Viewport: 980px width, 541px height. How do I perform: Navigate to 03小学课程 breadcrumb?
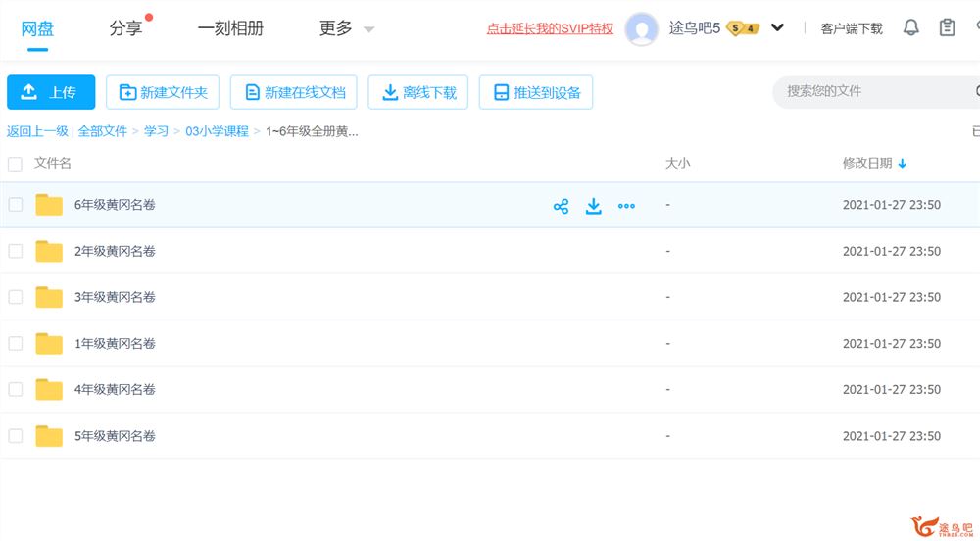[217, 131]
